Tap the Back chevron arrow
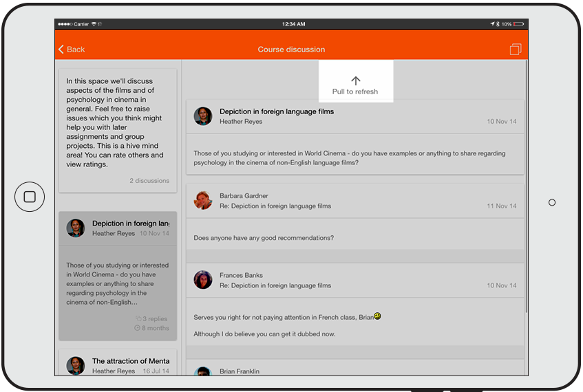This screenshot has width=583, height=392. click(61, 50)
